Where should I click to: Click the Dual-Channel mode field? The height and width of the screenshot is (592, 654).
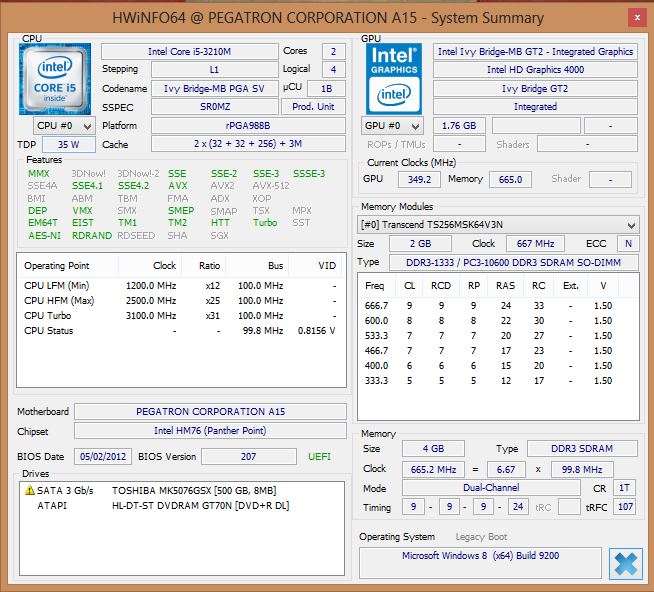pyautogui.click(x=491, y=488)
